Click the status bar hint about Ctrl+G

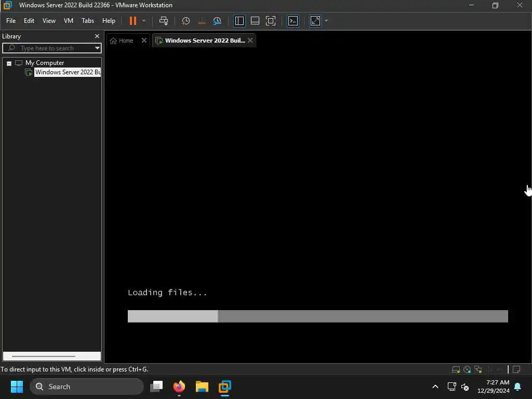74,369
